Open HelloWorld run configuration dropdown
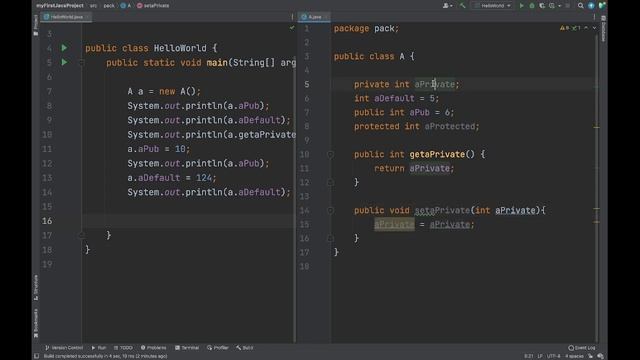Image resolution: width=640 pixels, height=360 pixels. pos(493,6)
